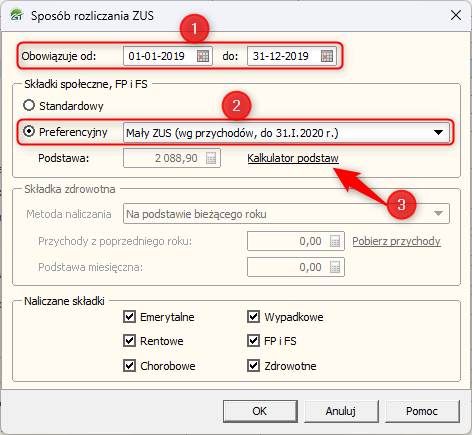
Task: Open calculator in 'Podstawa miesięczna' field
Action: click(x=335, y=267)
